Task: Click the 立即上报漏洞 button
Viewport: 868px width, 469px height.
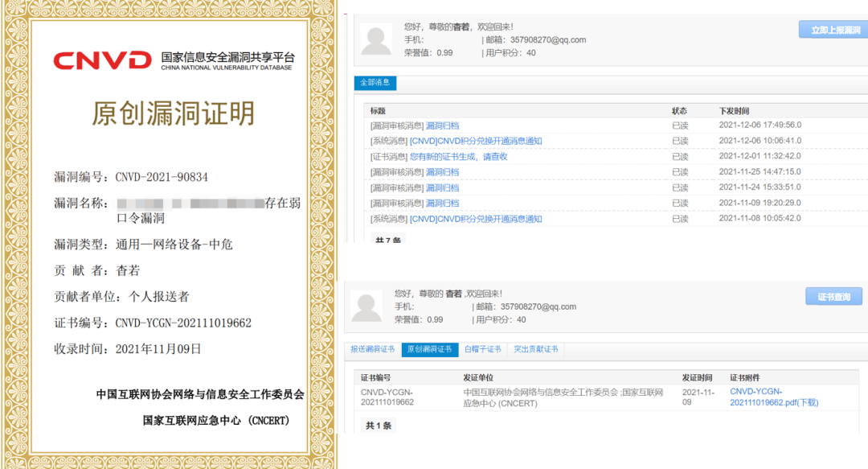Action: click(x=835, y=30)
